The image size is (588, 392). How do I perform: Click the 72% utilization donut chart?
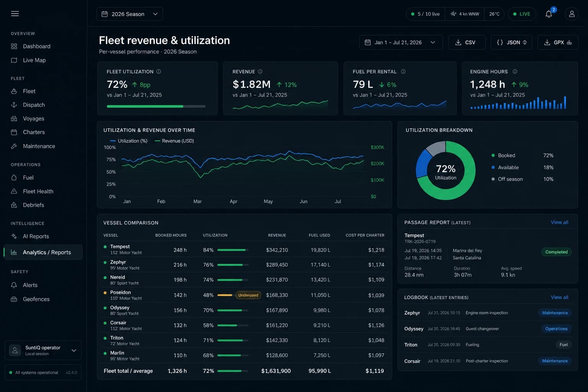446,170
